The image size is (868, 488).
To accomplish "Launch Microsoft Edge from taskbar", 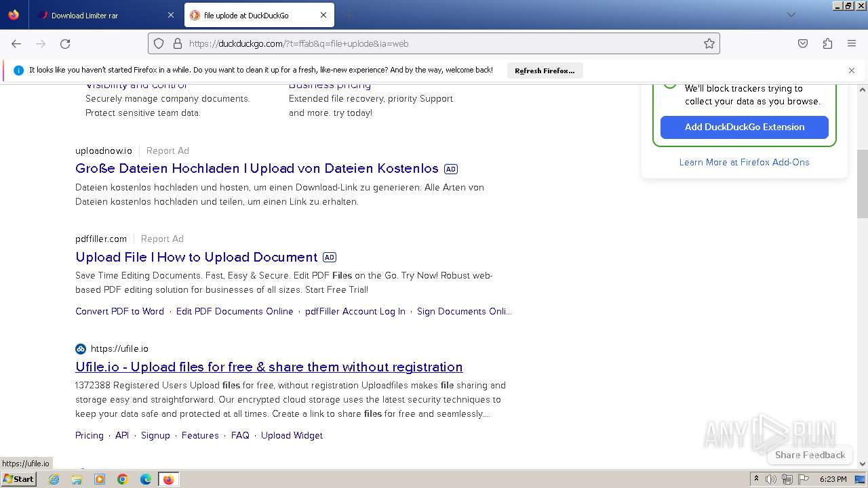I will click(x=146, y=479).
